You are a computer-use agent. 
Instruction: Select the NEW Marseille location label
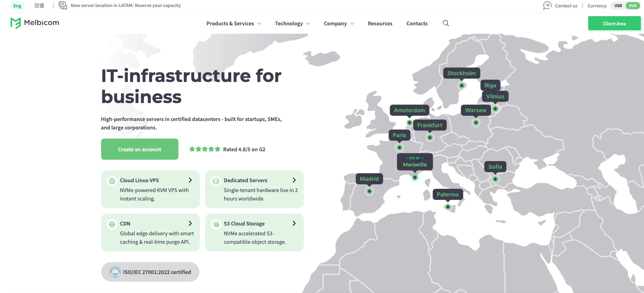click(415, 162)
